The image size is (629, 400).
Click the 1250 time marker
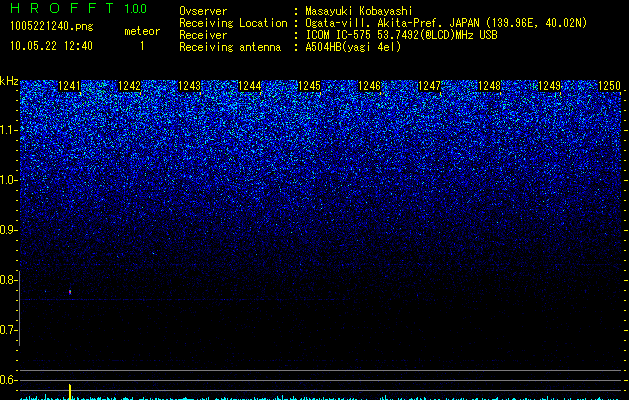609,86
